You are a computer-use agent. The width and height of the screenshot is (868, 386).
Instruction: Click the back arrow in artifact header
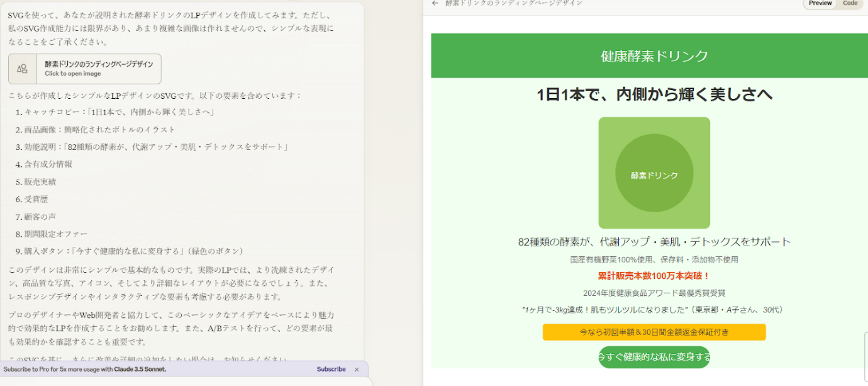pos(435,3)
